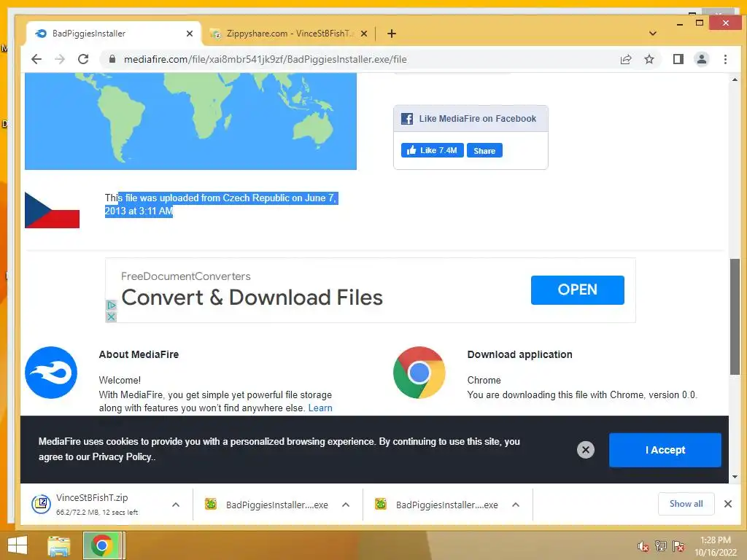Viewport: 747px width, 560px height.
Task: Follow the Learn link in About MediaFire
Action: click(x=320, y=408)
